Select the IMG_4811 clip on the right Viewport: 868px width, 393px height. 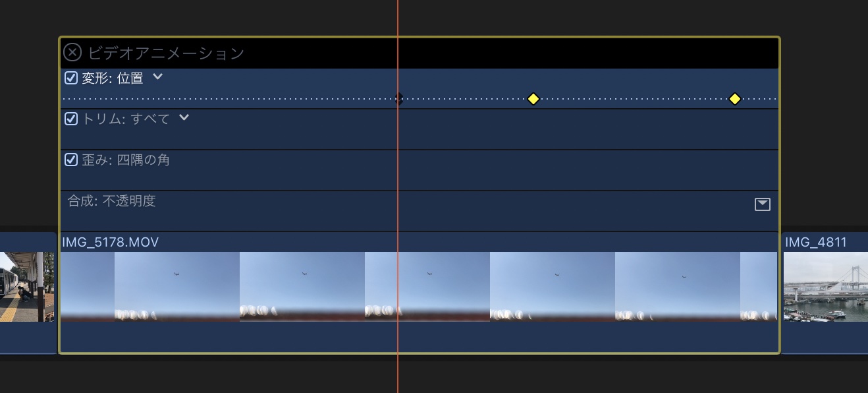point(825,293)
